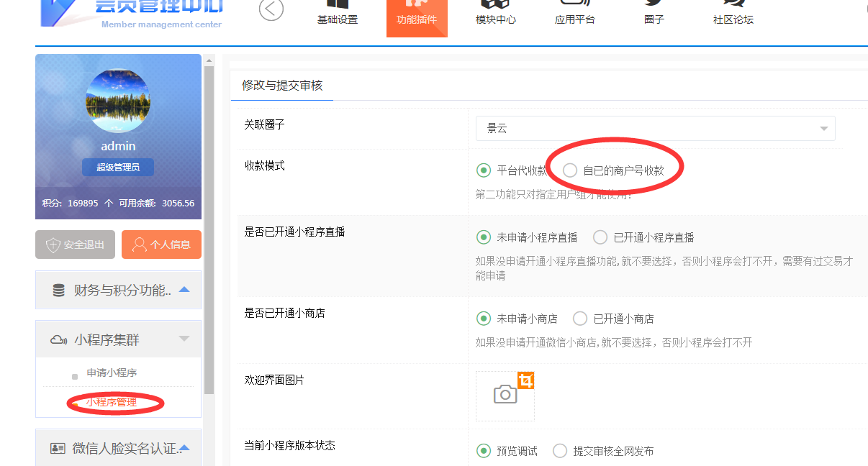Switch to the 修改与提交审核 tab
Screen dimensions: 868x466
[x=282, y=86]
